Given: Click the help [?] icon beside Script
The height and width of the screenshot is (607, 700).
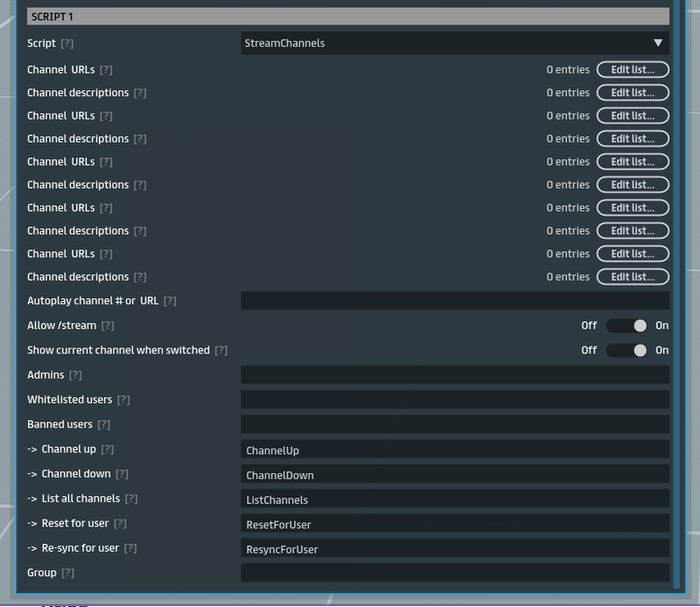Looking at the screenshot, I should point(67,44).
